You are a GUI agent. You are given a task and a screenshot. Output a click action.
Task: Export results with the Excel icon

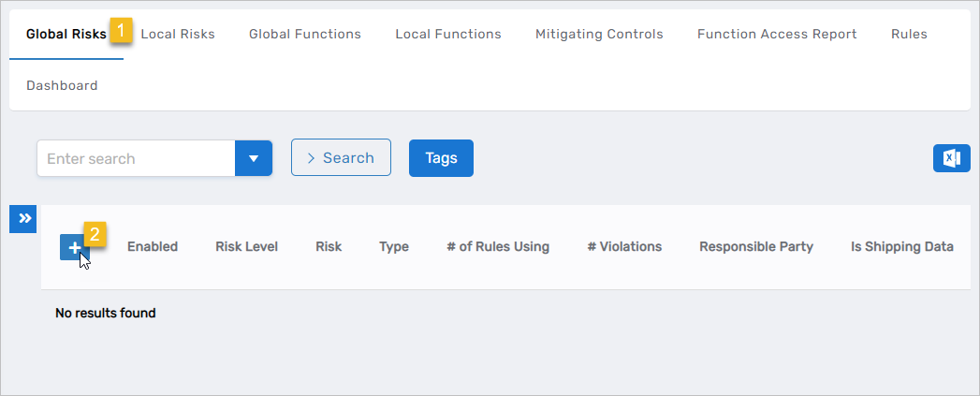click(951, 158)
